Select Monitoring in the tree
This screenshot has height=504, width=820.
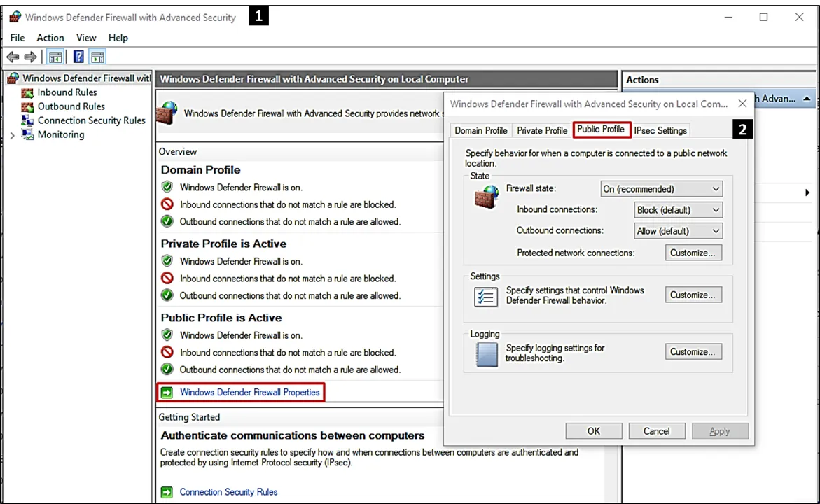click(61, 134)
